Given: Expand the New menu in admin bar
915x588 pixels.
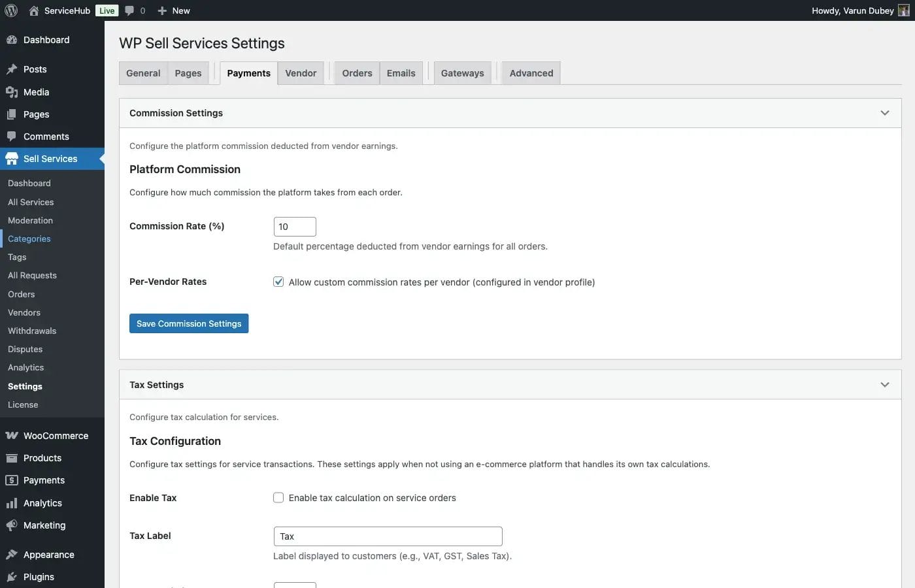Looking at the screenshot, I should 173,10.
